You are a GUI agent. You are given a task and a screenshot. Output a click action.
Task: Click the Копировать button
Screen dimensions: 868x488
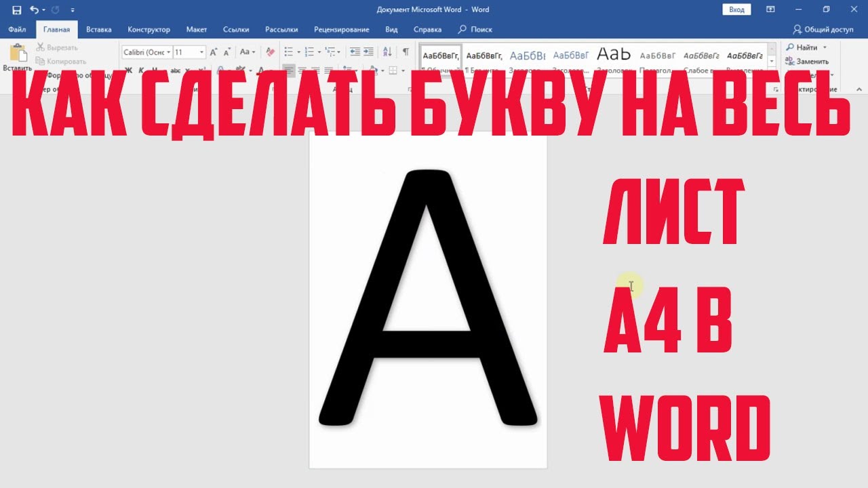point(61,61)
